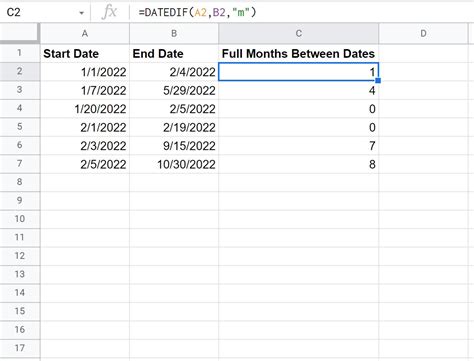
Task: Click the Full Months Between Dates cell
Action: (x=298, y=53)
